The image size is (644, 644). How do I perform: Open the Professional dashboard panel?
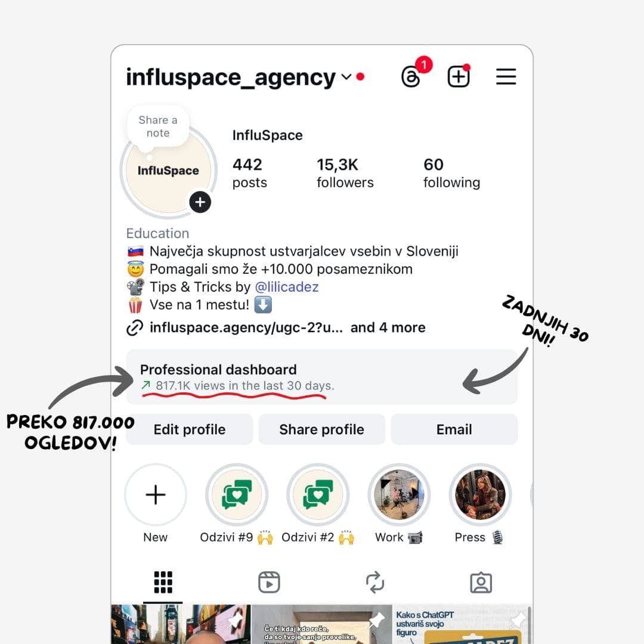point(321,377)
